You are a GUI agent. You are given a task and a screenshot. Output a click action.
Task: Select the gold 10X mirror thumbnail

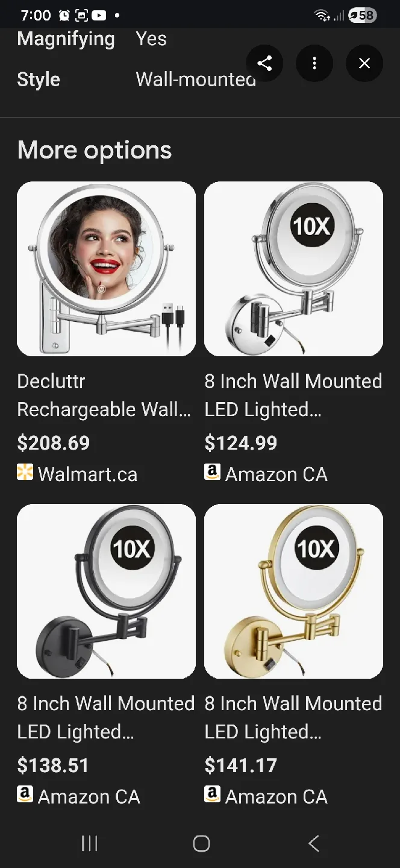click(293, 591)
